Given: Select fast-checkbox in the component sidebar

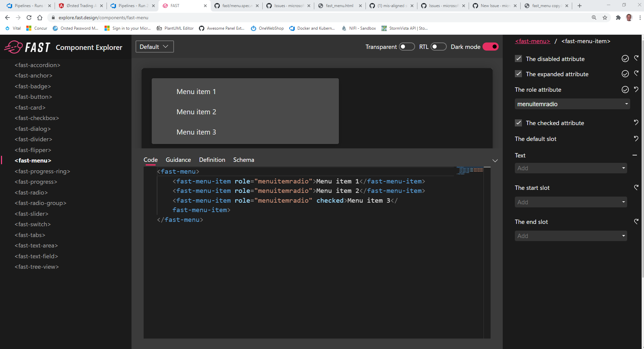Looking at the screenshot, I should click(37, 118).
